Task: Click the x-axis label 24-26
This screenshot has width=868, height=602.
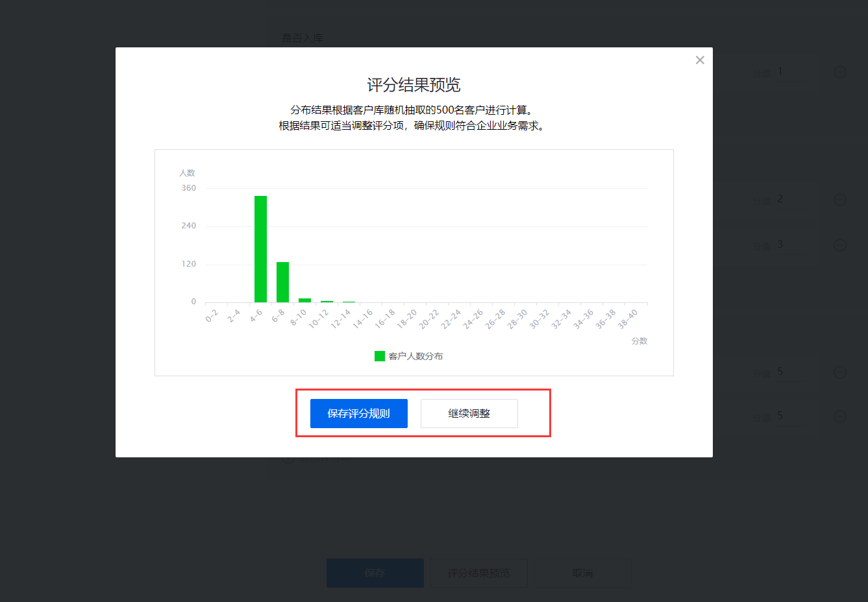Action: [x=473, y=319]
